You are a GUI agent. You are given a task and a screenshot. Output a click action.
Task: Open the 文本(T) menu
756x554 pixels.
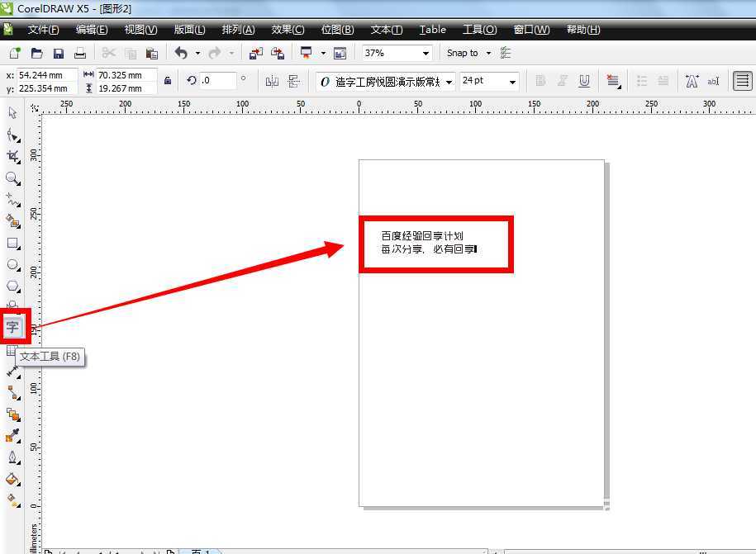point(386,30)
